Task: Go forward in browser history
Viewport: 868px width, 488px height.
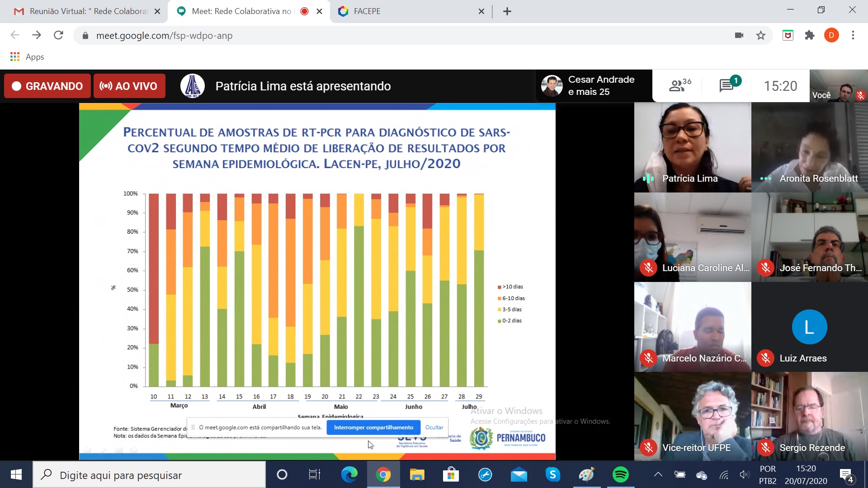Action: click(37, 35)
